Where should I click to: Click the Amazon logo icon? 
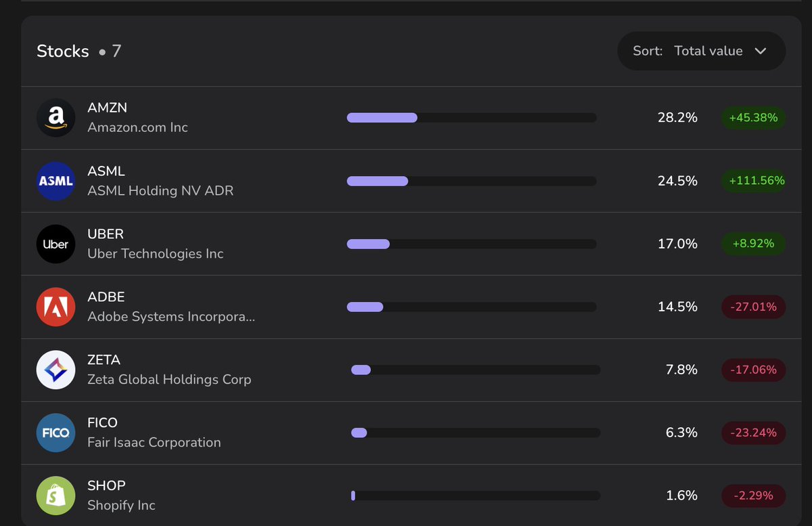coord(55,118)
